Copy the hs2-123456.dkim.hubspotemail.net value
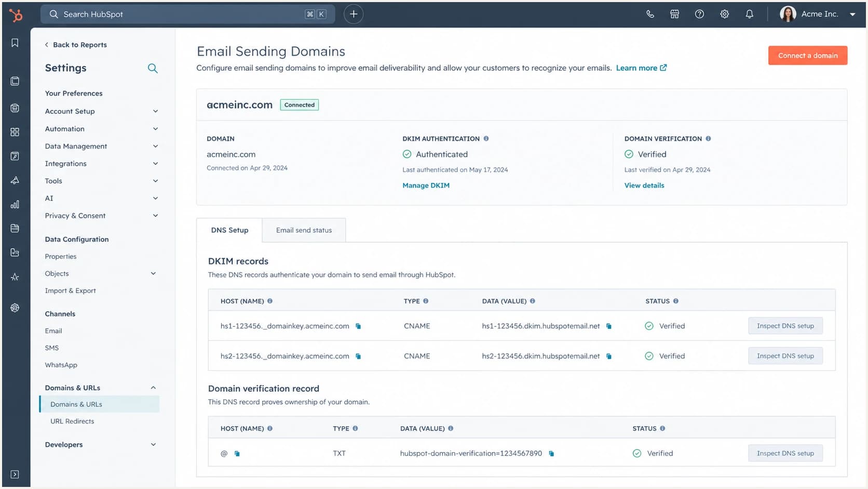Image resolution: width=868 pixels, height=489 pixels. coord(609,356)
